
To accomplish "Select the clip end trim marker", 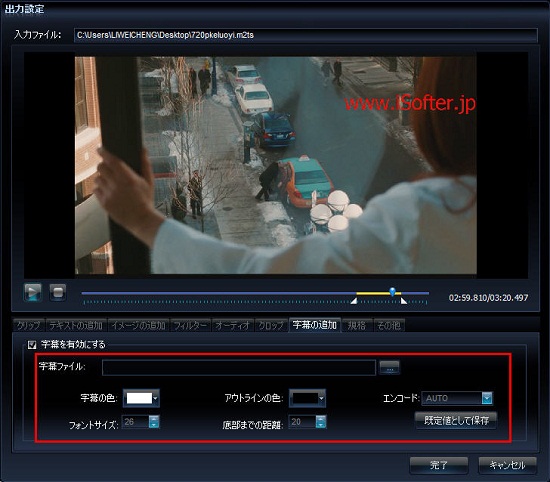I will click(x=404, y=301).
